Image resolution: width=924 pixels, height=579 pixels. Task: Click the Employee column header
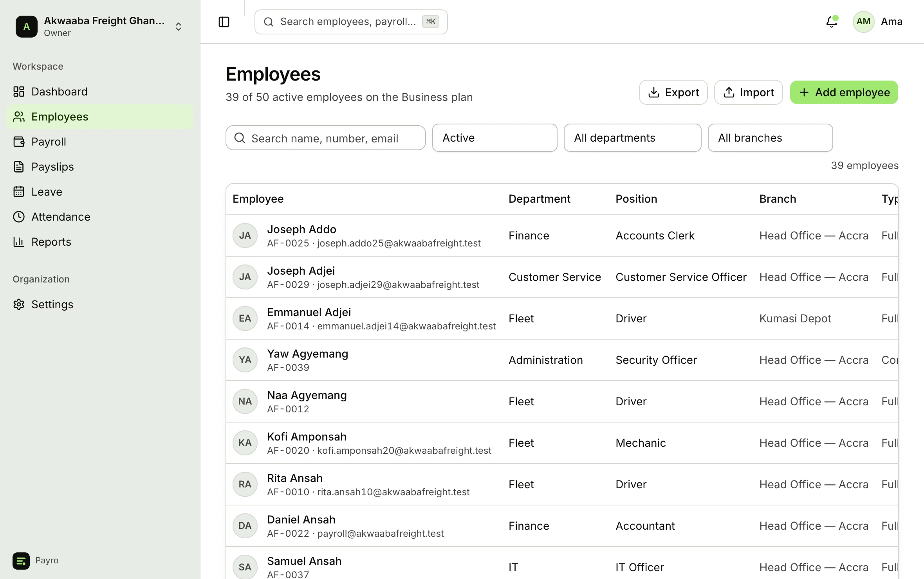(258, 199)
